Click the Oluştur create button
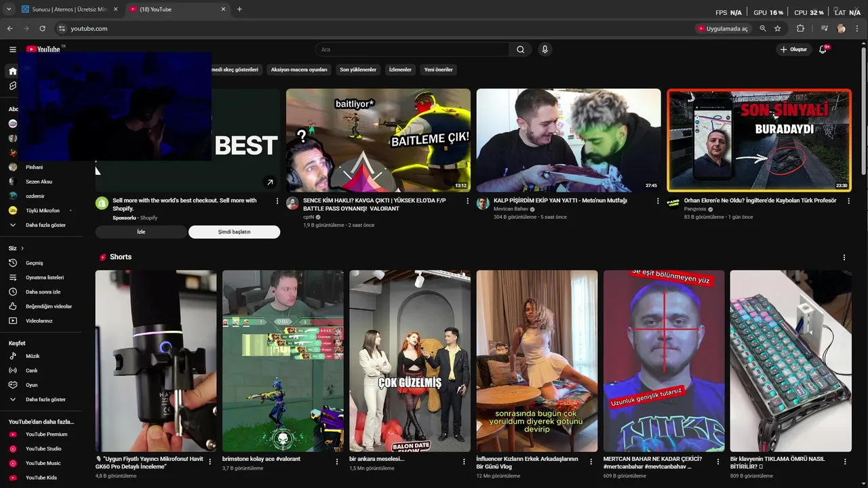This screenshot has width=868, height=488. coord(793,49)
